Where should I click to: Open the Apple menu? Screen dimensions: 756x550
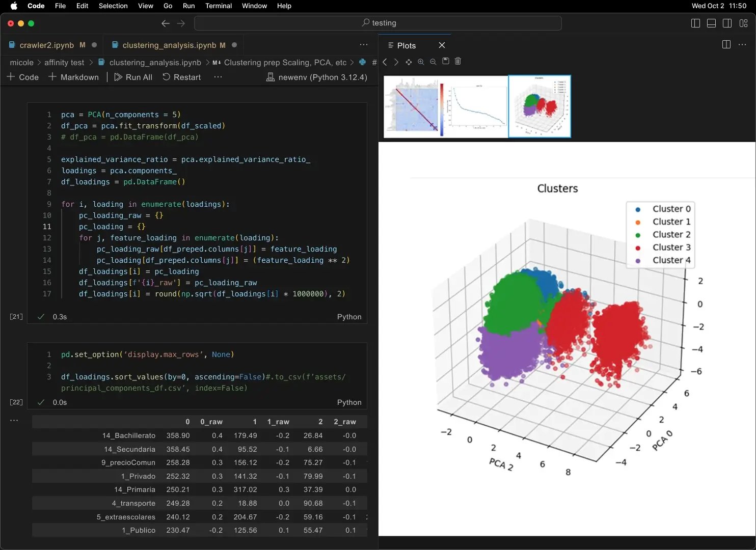click(14, 6)
